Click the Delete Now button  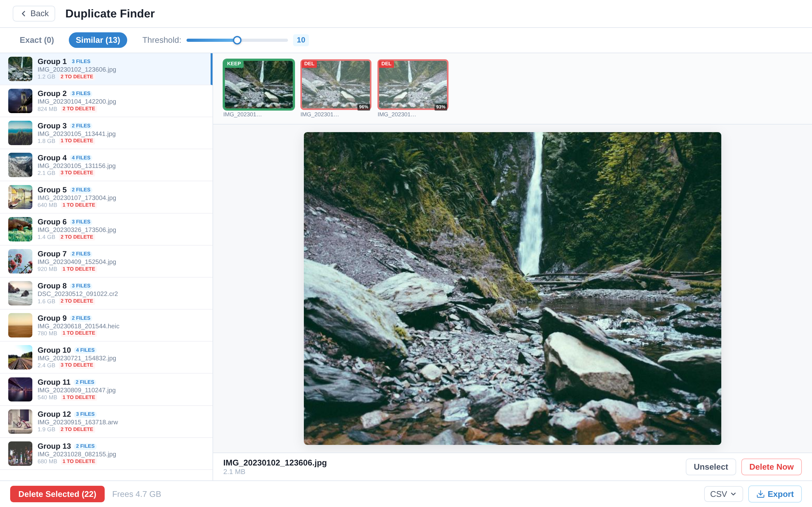tap(771, 467)
